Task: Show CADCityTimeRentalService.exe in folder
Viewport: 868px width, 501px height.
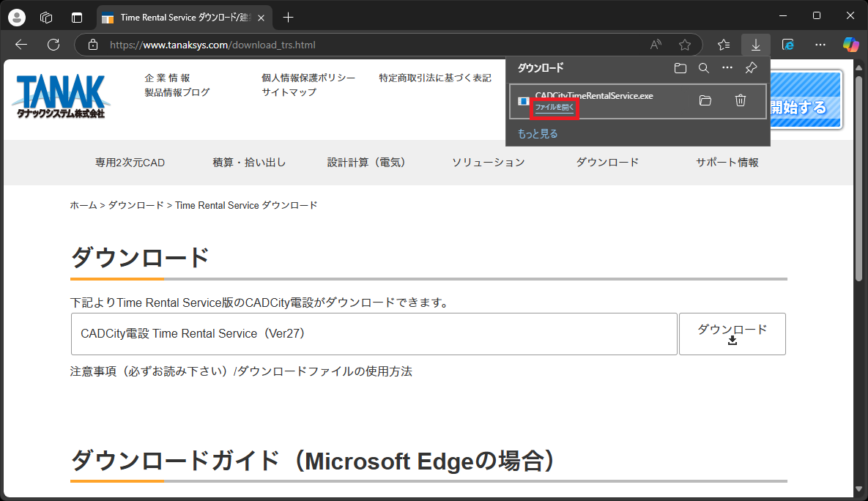Action: pos(705,101)
